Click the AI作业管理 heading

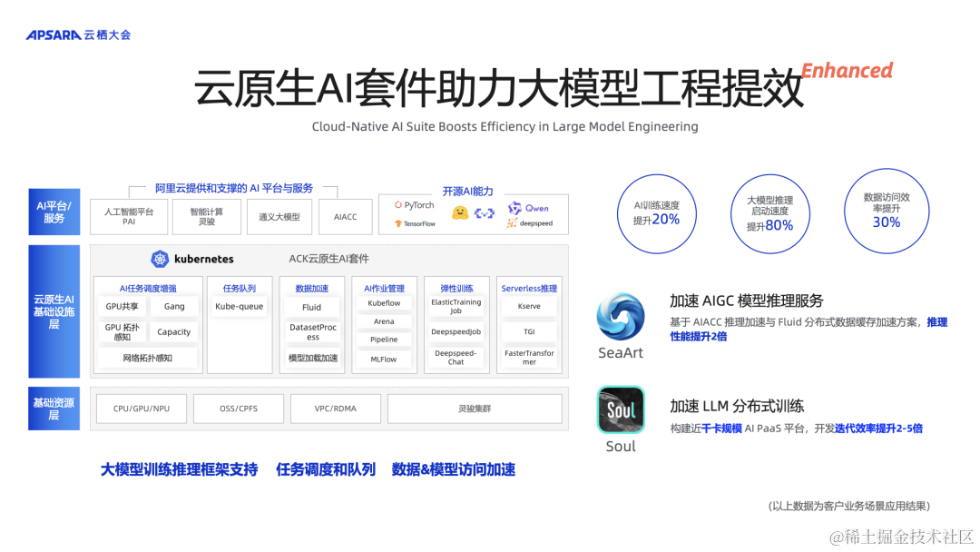point(384,288)
